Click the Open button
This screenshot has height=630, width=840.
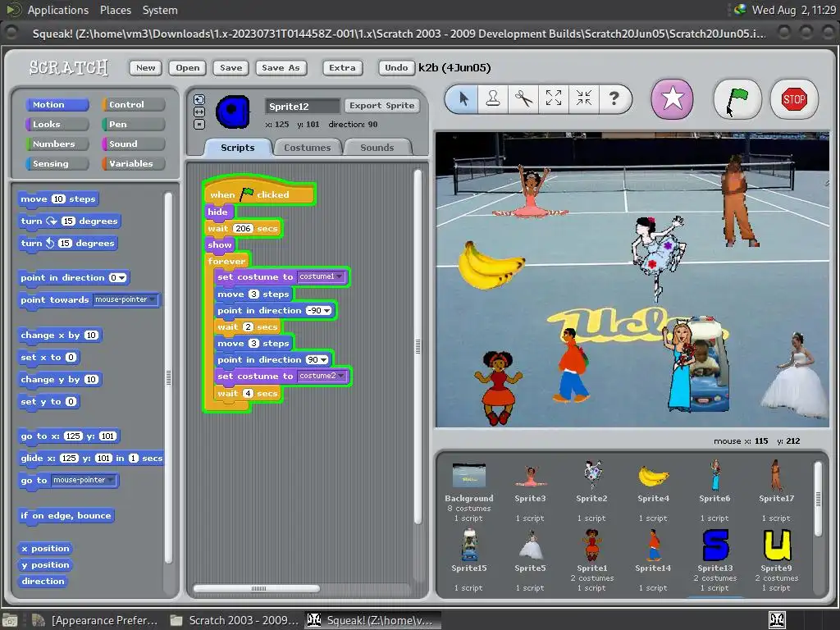188,67
